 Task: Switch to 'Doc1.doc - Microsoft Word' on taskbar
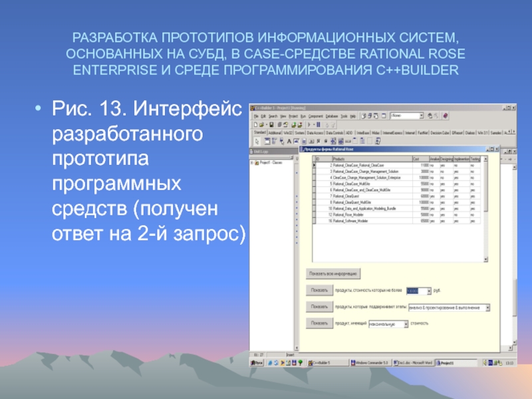[413, 363]
